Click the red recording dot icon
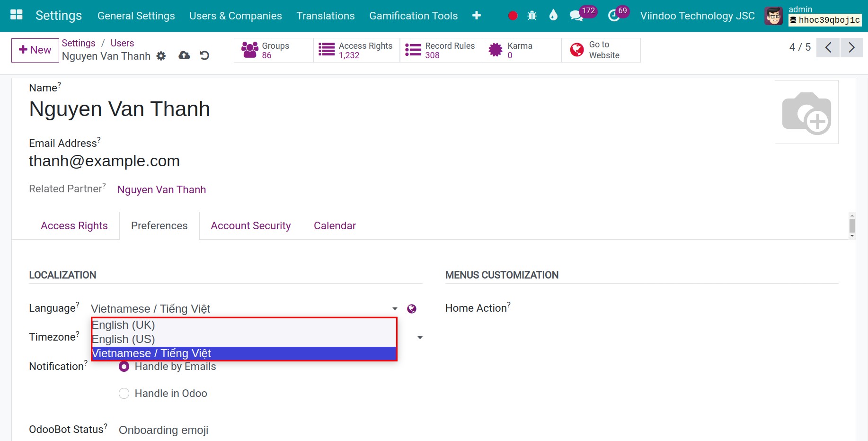 point(513,16)
